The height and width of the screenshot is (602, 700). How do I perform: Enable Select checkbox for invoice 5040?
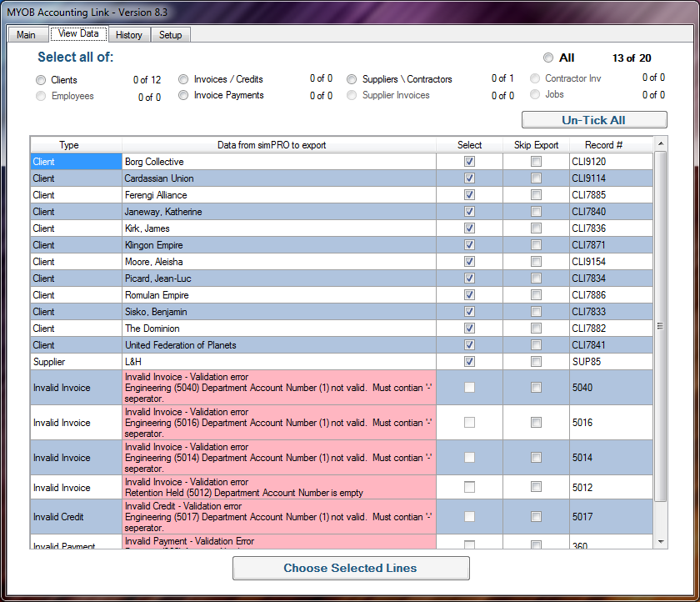[x=469, y=387]
